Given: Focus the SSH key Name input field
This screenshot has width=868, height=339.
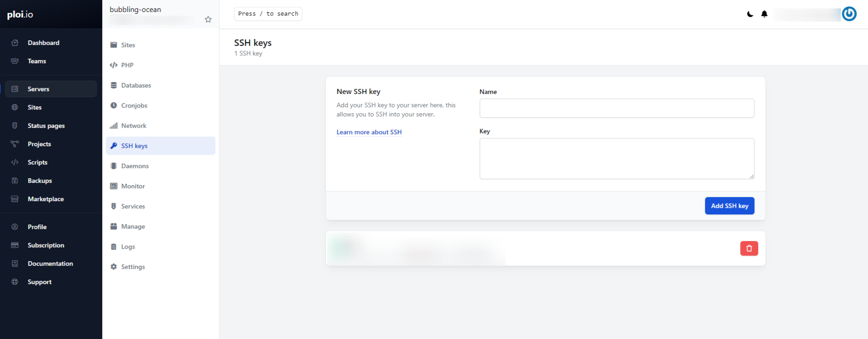Looking at the screenshot, I should [x=617, y=108].
